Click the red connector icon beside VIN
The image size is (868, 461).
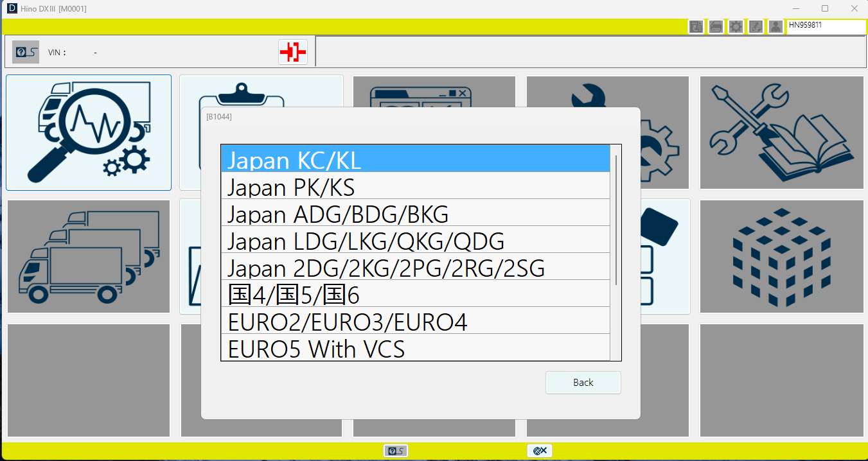293,52
